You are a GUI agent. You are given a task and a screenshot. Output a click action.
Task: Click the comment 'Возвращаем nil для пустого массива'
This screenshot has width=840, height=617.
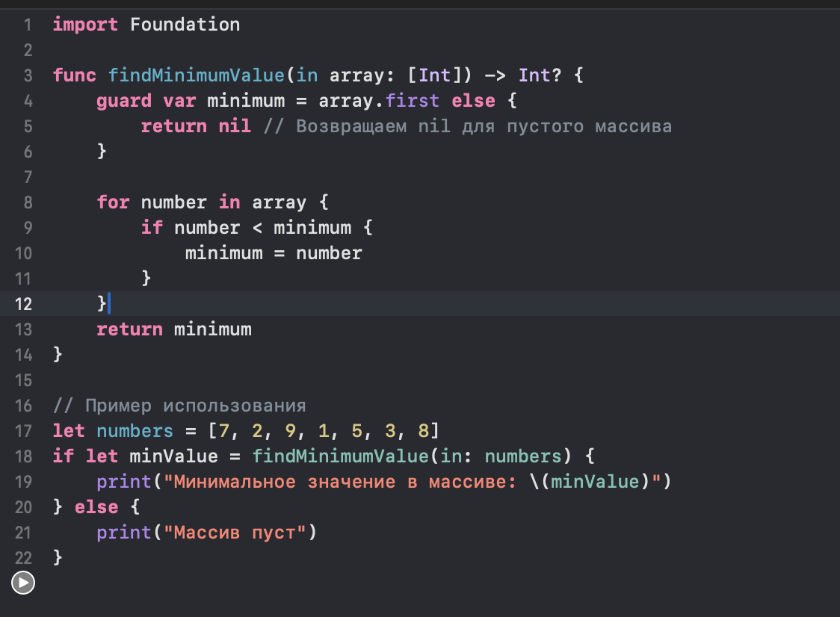[x=484, y=125]
